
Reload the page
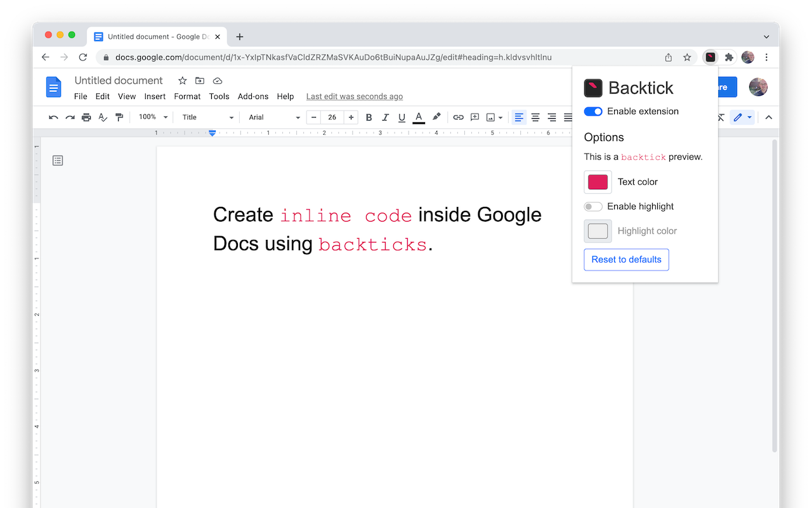point(82,57)
